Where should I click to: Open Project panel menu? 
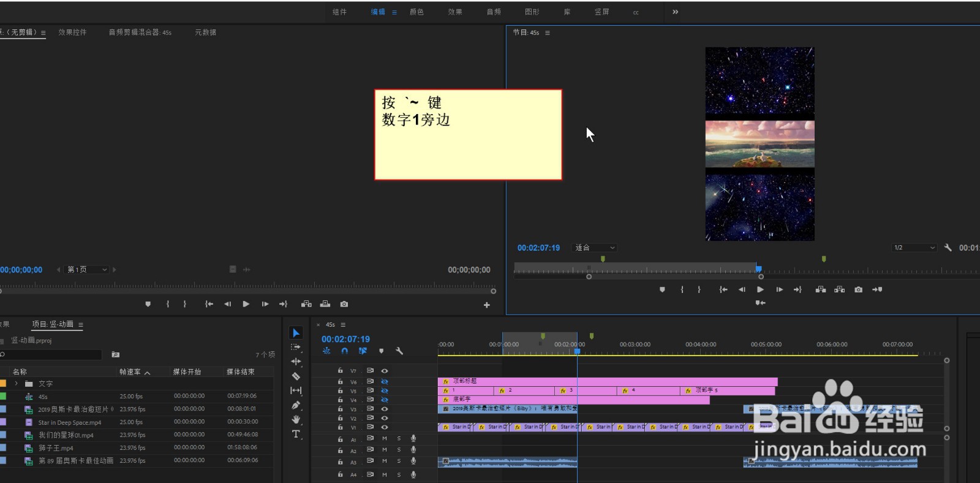click(81, 324)
